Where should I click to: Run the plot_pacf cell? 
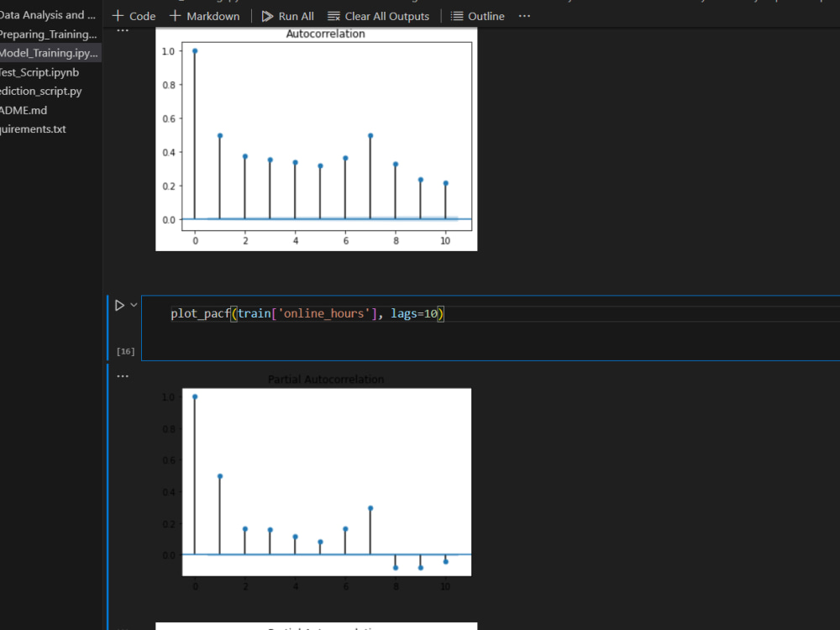[x=119, y=306]
